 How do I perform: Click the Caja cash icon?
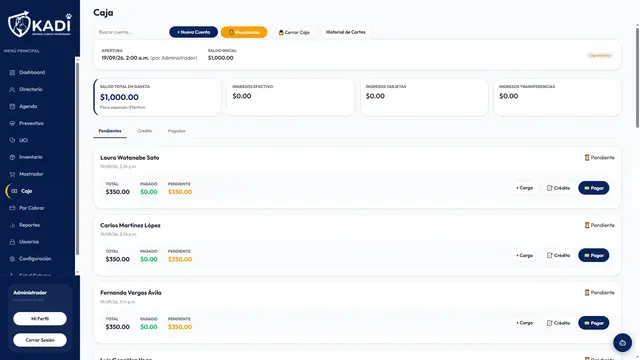14,191
